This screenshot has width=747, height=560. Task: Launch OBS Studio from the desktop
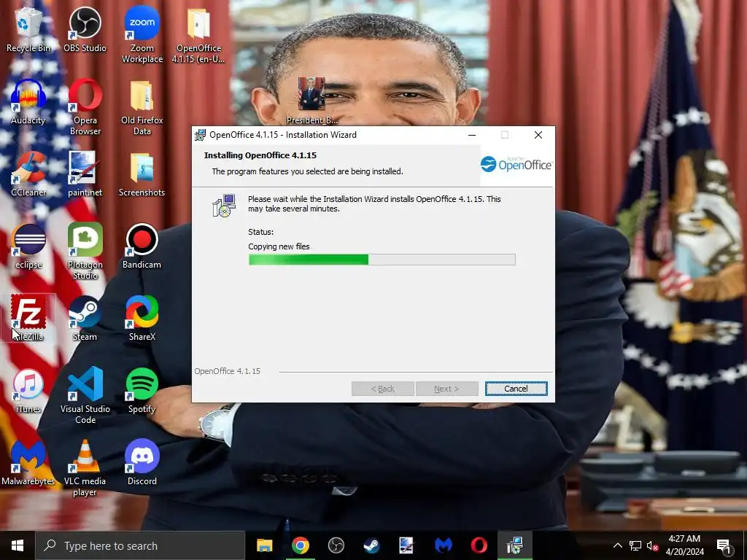tap(85, 29)
